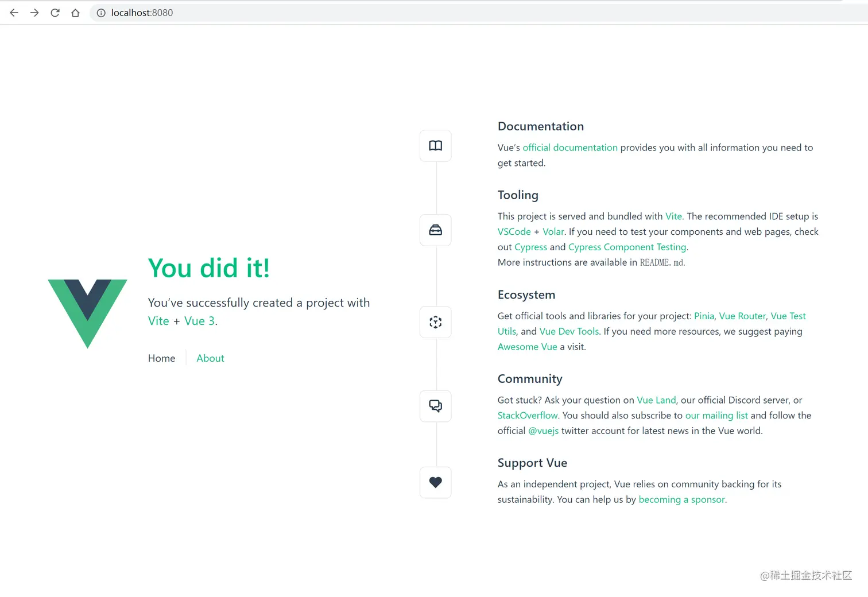Open the Cypress link
868x597 pixels.
coord(531,247)
